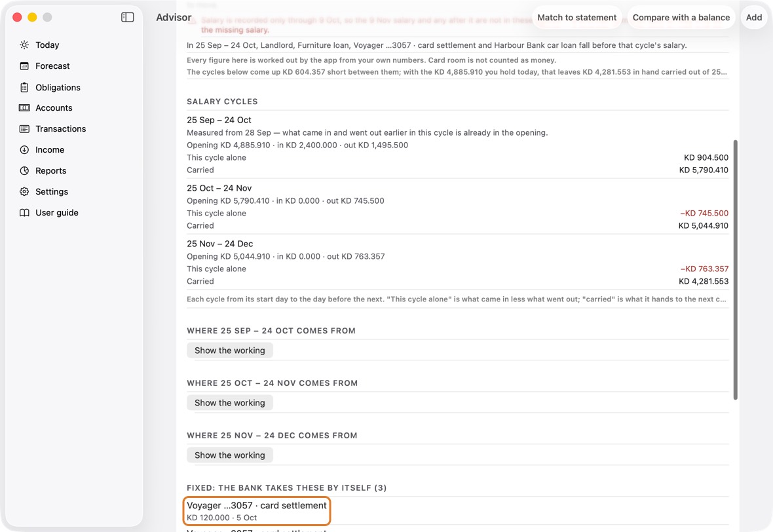Show the working for 25 Sep – 24 Oct
773x532 pixels.
[x=230, y=351]
